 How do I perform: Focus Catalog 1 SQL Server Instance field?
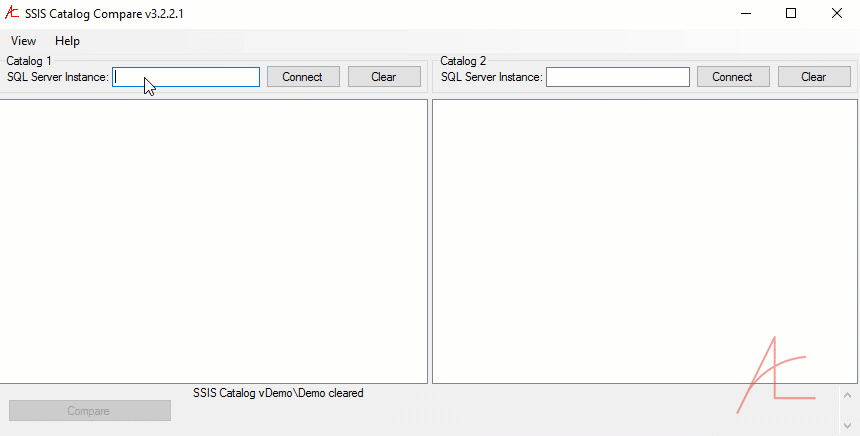click(186, 77)
